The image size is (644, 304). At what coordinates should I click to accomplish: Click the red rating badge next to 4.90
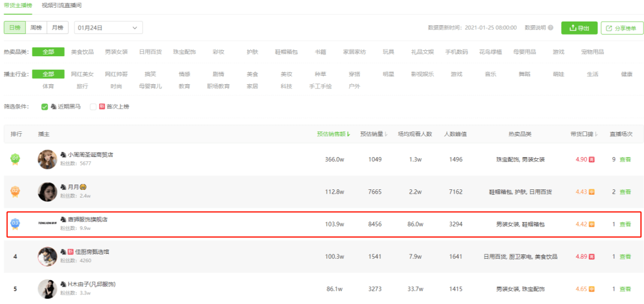pos(592,159)
